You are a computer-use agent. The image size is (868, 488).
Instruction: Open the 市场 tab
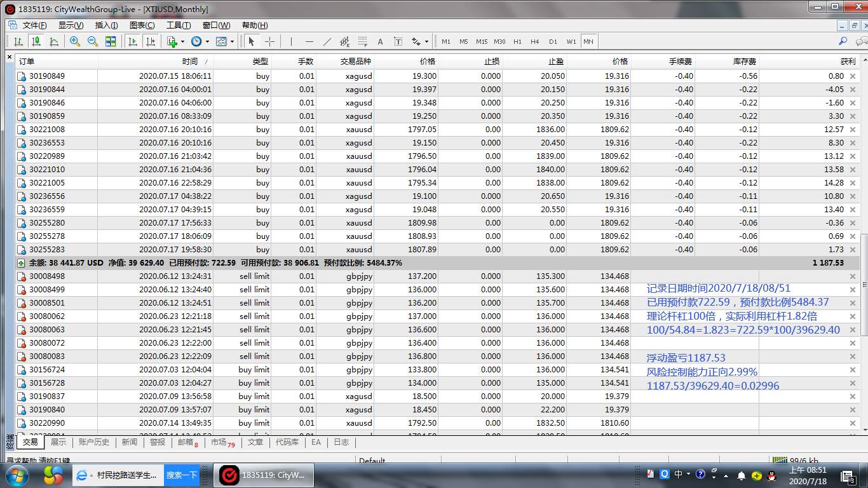point(222,442)
